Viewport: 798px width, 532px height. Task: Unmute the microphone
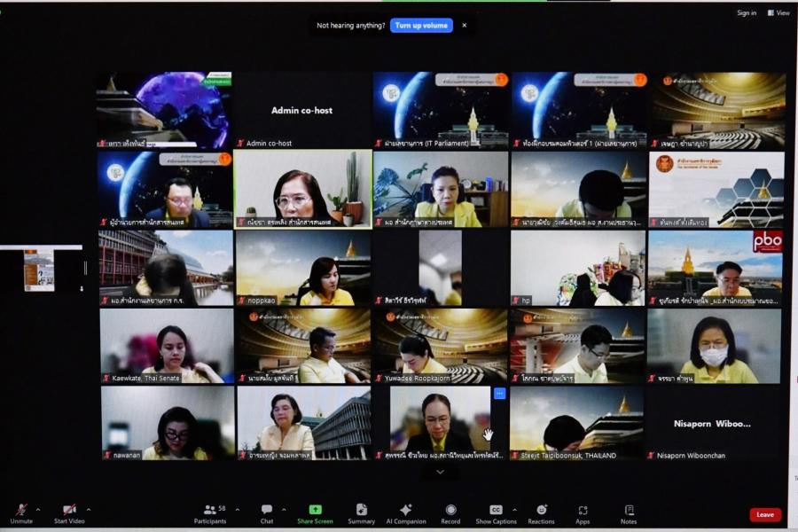pos(21,513)
